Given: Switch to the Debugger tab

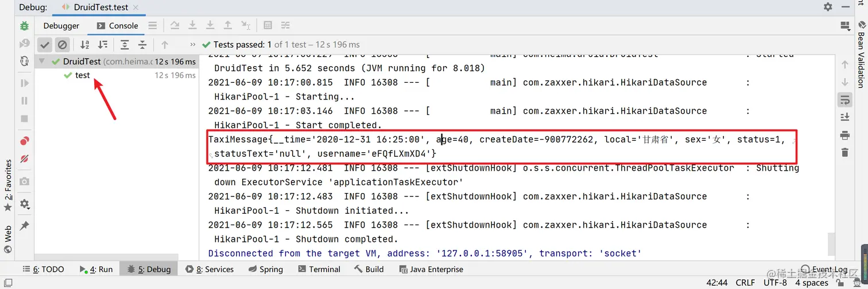Looking at the screenshot, I should (61, 25).
